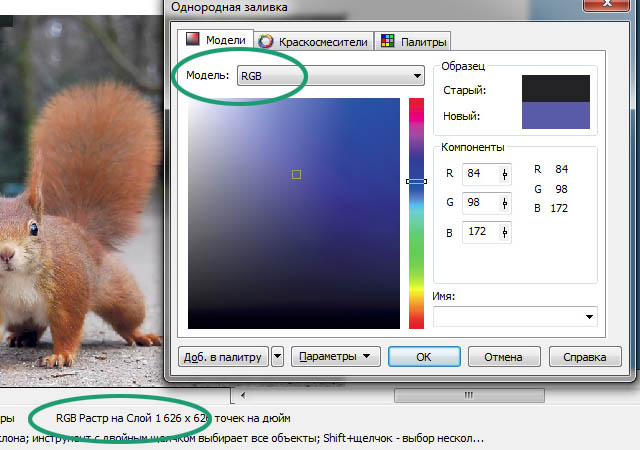Click arrow next to Доб. в палитру
640x450 pixels.
pyautogui.click(x=277, y=356)
